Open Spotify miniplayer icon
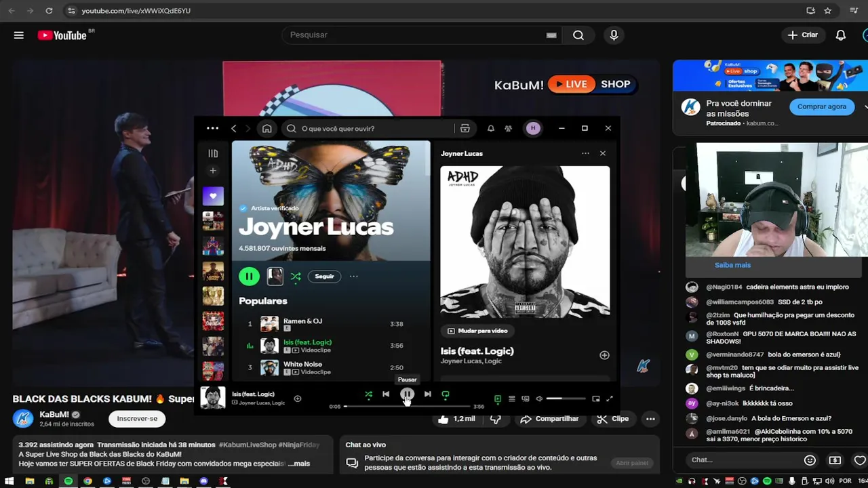 coord(596,399)
